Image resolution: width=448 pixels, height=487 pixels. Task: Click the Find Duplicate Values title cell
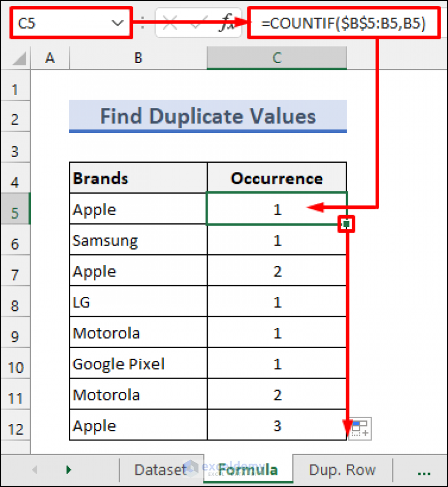tap(208, 116)
